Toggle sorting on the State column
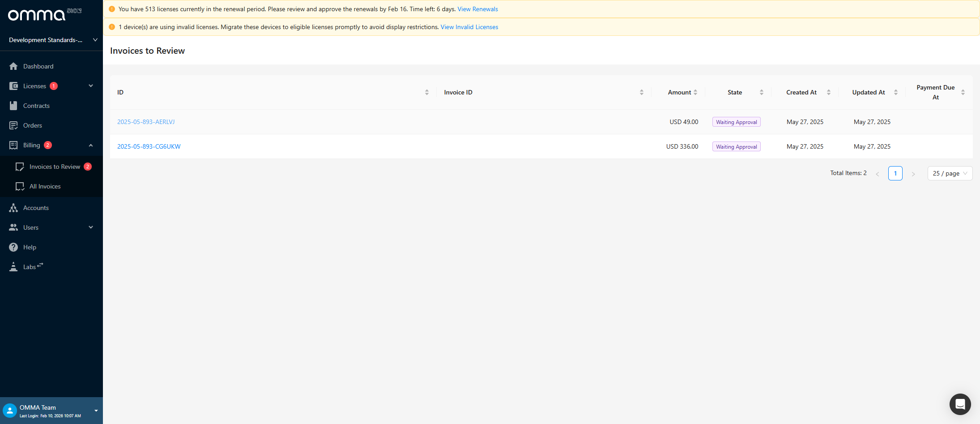Viewport: 980px width, 424px height. [761, 92]
